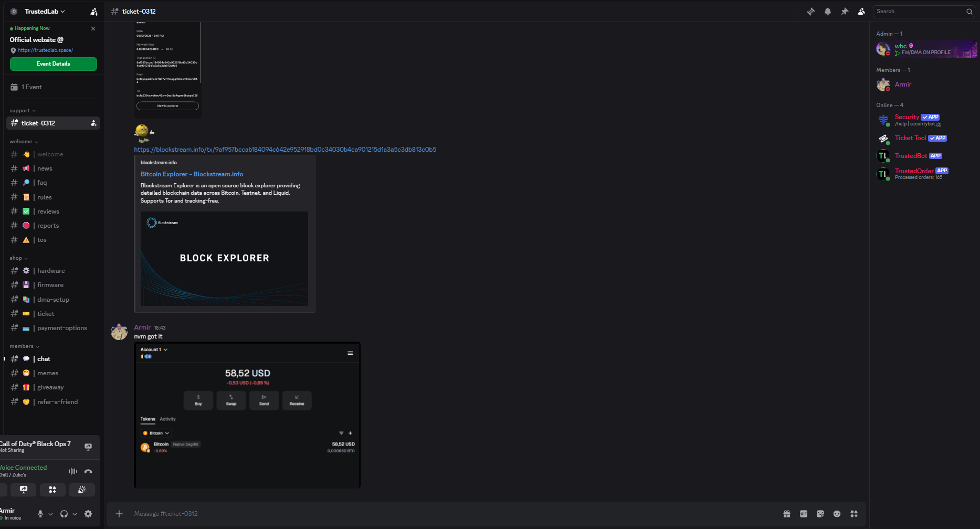The width and height of the screenshot is (980, 529).
Task: Dismiss the Happening Now event banner
Action: click(93, 28)
